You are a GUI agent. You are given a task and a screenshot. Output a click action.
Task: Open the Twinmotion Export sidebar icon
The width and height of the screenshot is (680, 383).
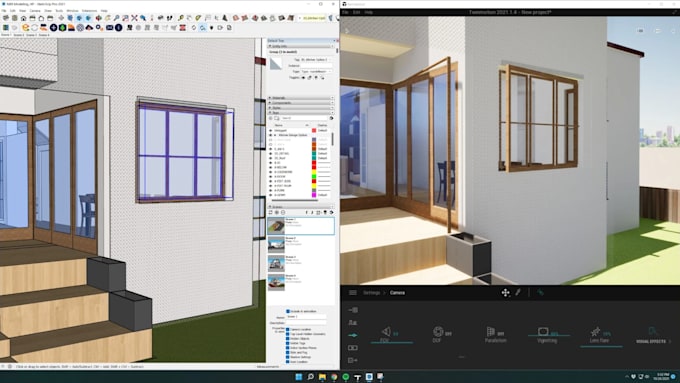point(353,360)
